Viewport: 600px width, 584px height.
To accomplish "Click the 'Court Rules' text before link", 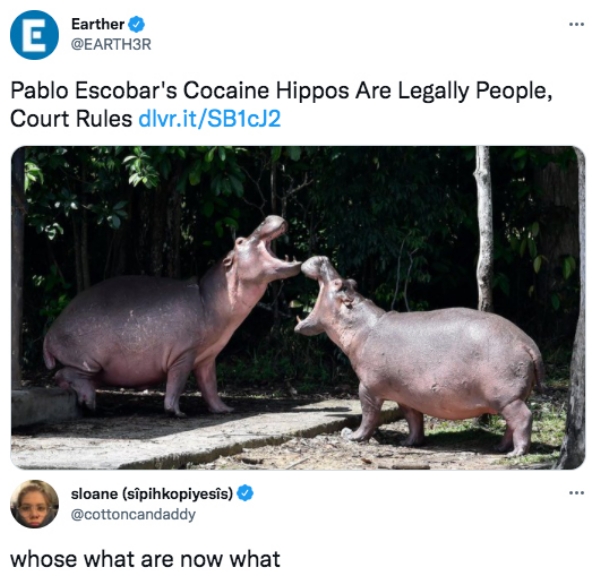I will (71, 119).
